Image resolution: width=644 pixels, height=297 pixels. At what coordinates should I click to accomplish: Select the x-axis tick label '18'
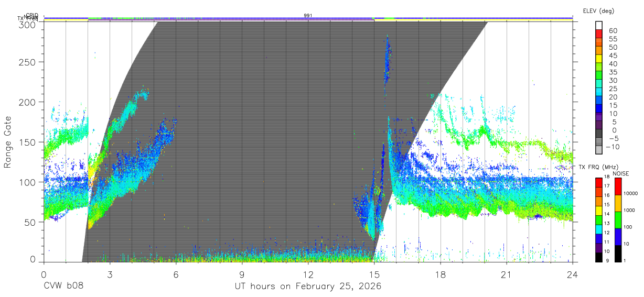click(440, 274)
